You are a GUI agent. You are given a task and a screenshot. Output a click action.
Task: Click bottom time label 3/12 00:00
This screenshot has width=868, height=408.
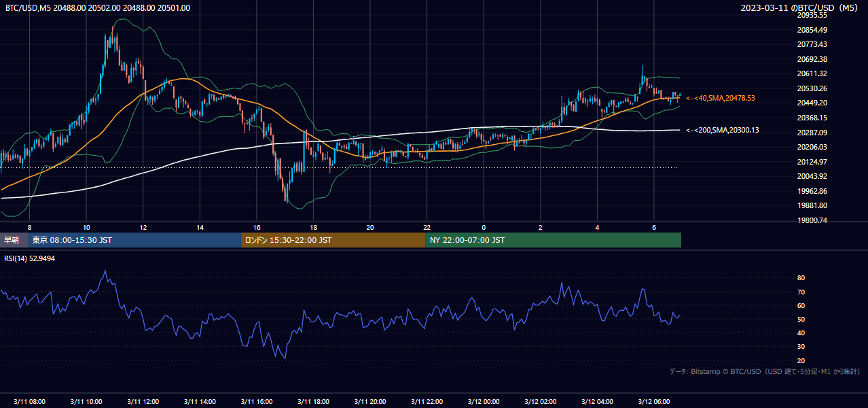click(484, 401)
